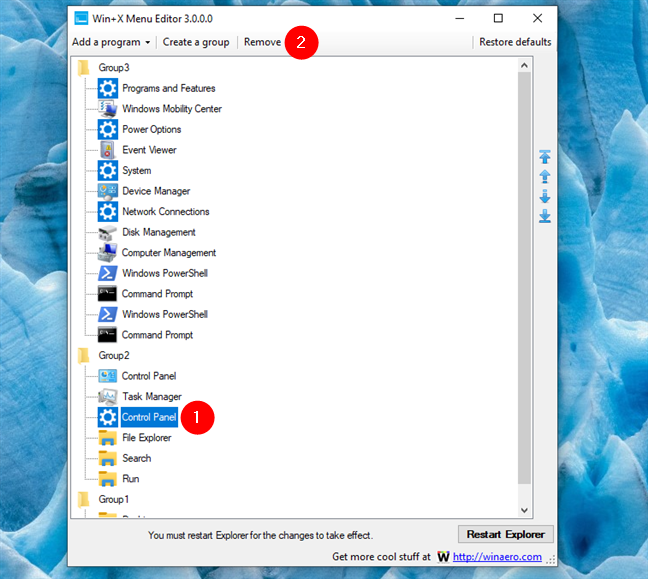Select the Group3 folder
The image size is (648, 579).
(x=114, y=67)
